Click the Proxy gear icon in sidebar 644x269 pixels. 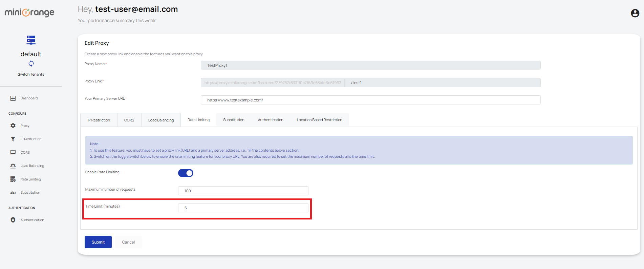[13, 126]
